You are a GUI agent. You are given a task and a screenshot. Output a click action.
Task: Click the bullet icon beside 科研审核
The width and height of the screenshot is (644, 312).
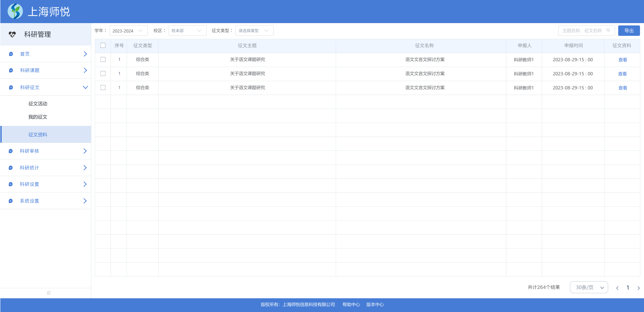[x=11, y=151]
